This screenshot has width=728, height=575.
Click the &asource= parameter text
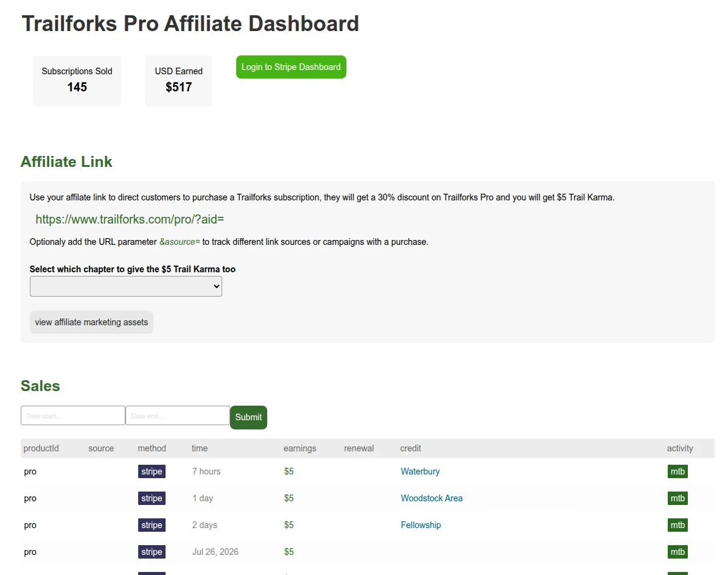(180, 242)
